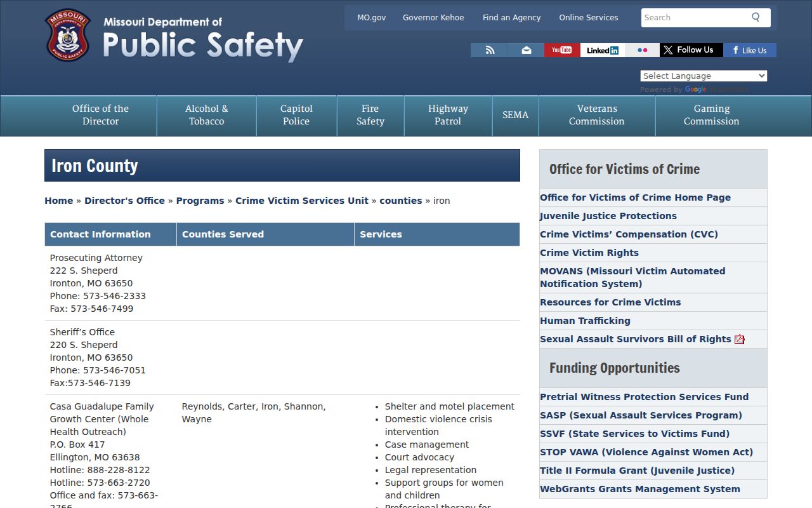812x508 pixels.
Task: Open Alcohol & Tobacco menu item
Action: pos(206,115)
